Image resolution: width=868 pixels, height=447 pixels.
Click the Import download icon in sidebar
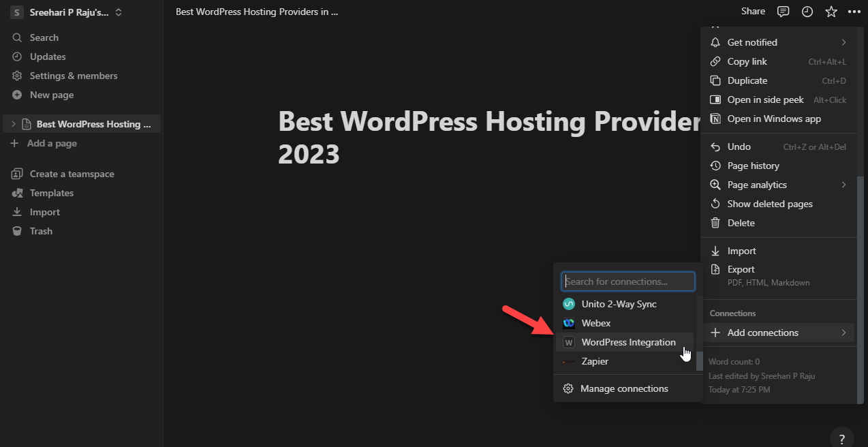pos(17,212)
